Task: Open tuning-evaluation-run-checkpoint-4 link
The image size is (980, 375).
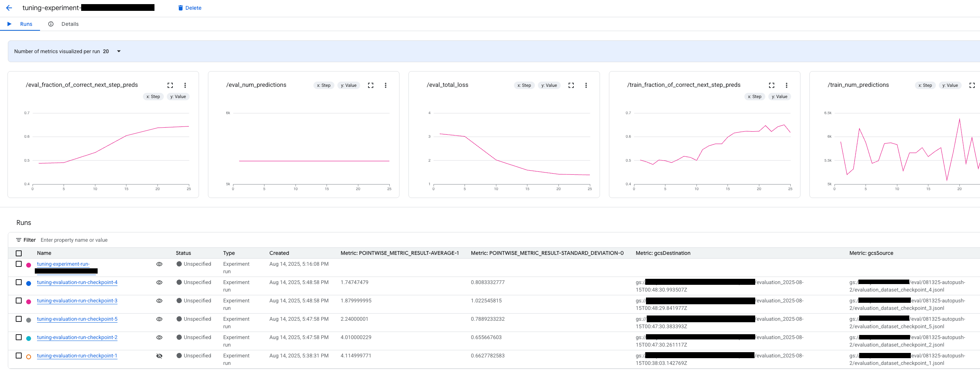Action: (x=77, y=283)
